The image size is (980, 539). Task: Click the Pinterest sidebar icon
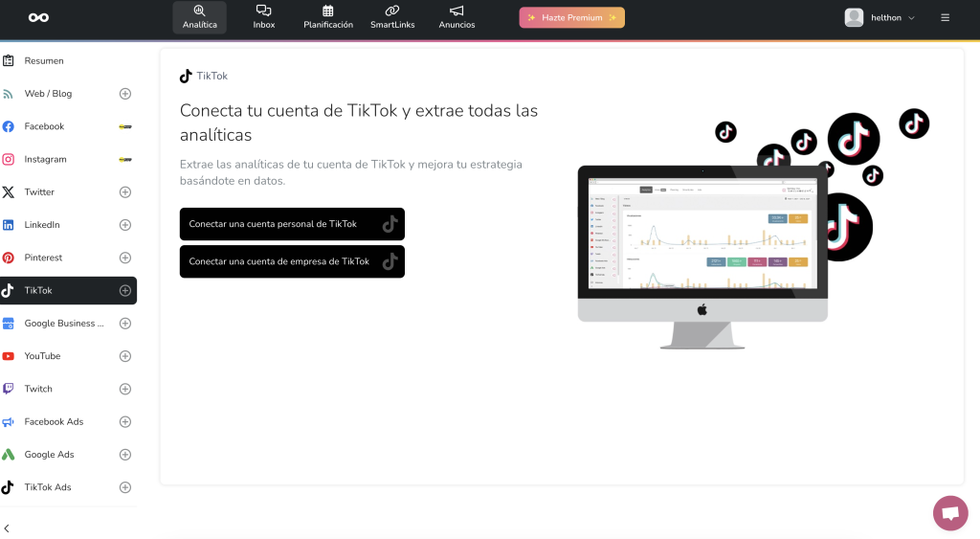[x=8, y=258]
